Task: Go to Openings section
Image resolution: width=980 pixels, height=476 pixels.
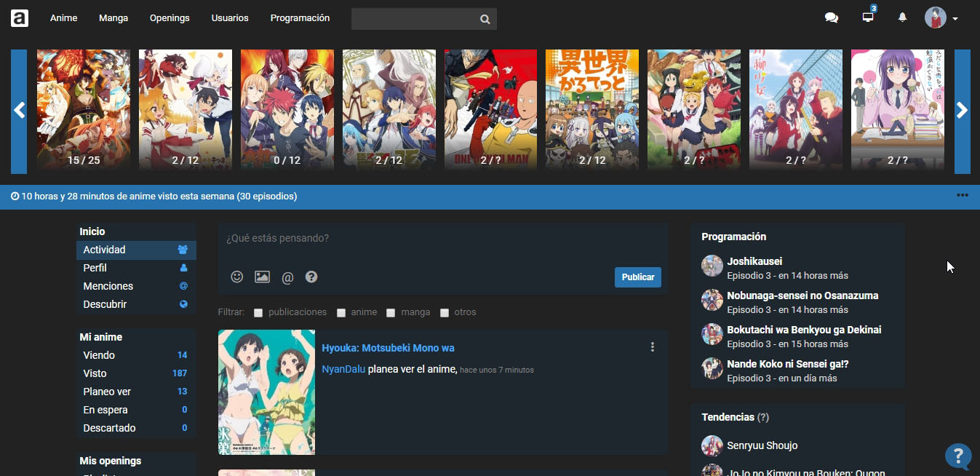Action: (x=170, y=18)
